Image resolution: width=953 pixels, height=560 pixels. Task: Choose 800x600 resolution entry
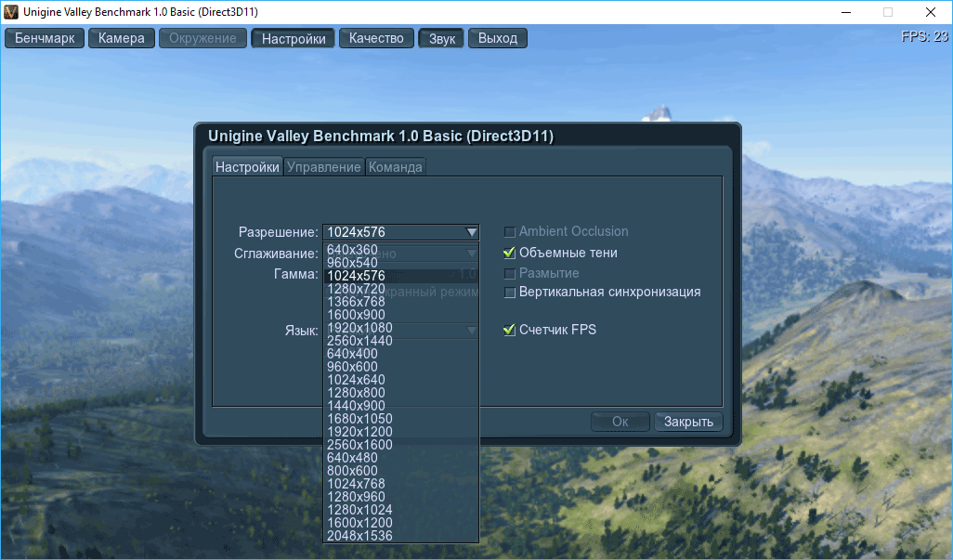(x=401, y=472)
